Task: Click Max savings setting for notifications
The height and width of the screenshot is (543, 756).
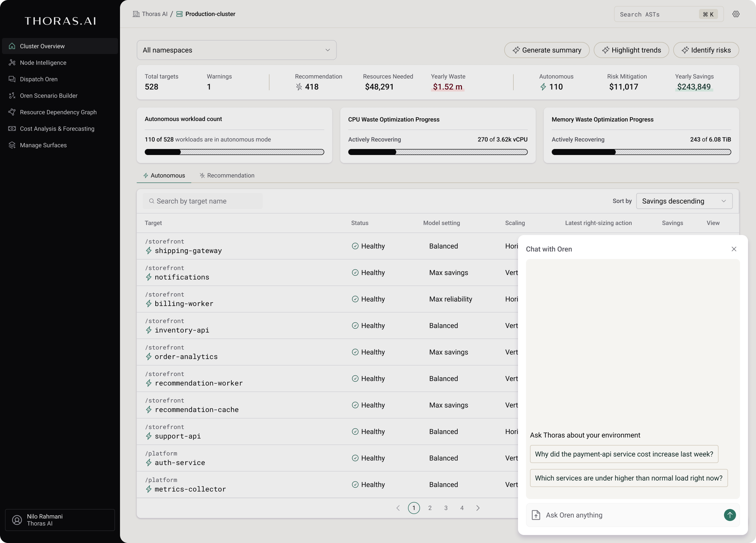Action: pyautogui.click(x=448, y=273)
